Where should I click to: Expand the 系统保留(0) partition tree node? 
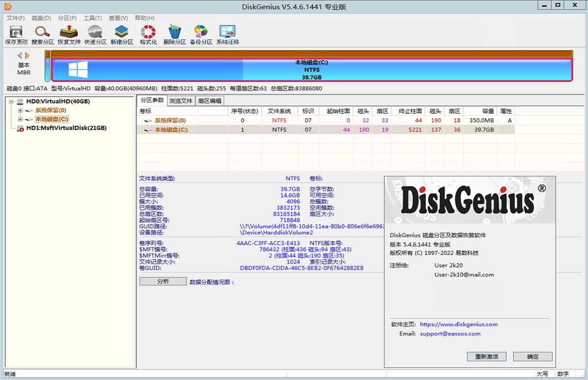20,110
